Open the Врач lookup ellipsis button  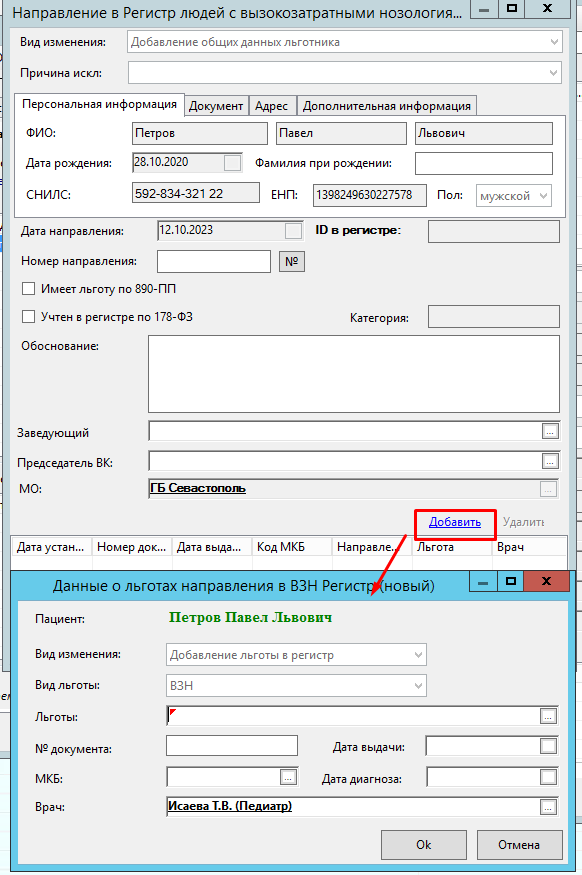pos(548,807)
